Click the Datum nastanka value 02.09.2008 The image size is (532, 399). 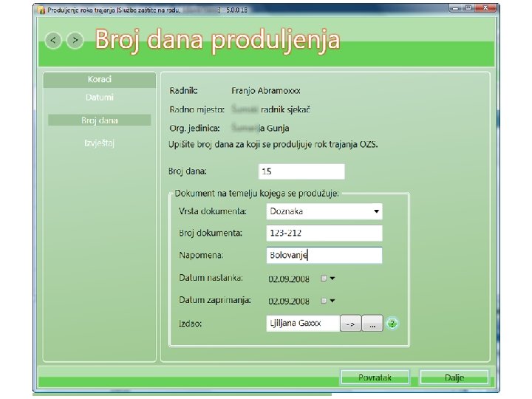(289, 279)
